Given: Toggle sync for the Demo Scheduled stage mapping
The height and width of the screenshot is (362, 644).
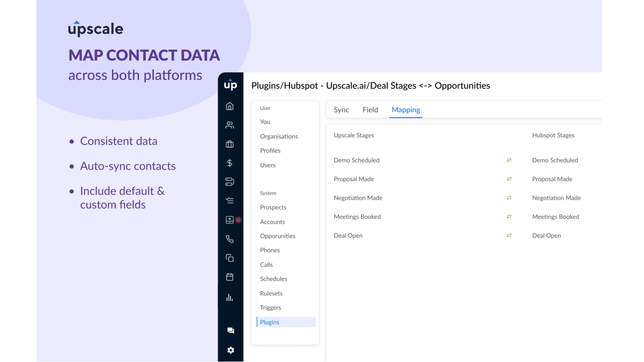Looking at the screenshot, I should point(509,160).
